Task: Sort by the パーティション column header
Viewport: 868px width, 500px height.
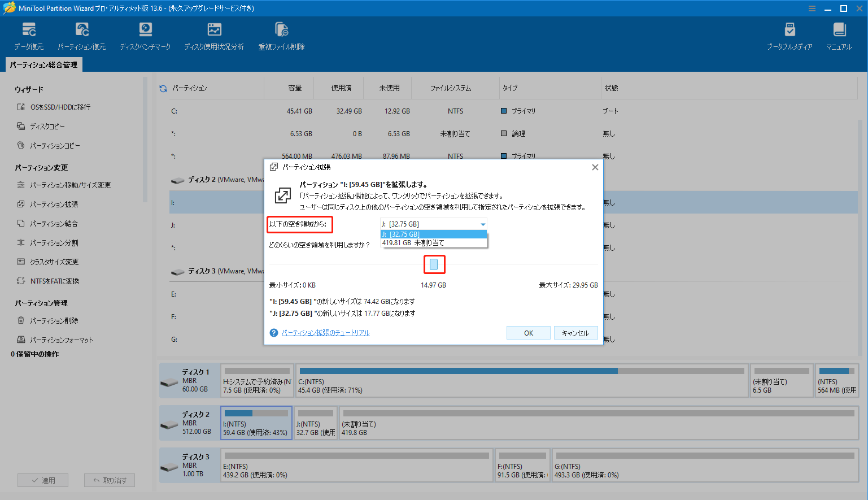Action: pos(190,88)
